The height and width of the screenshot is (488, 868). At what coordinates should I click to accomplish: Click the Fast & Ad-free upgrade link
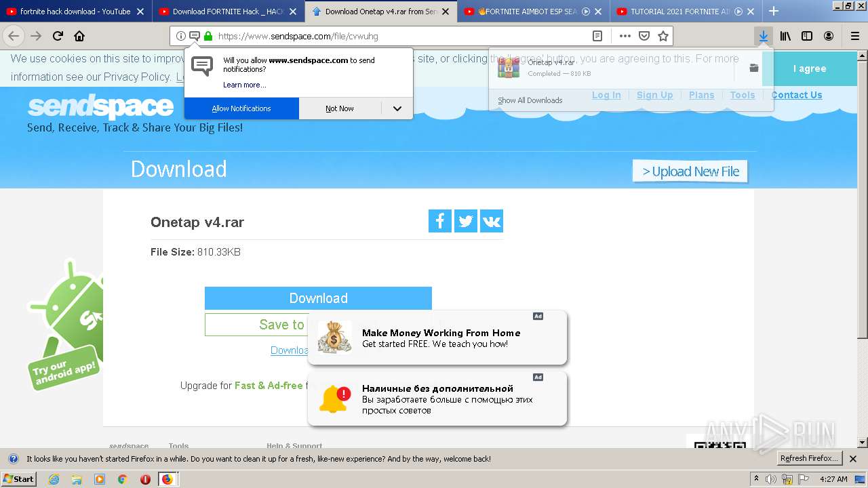(269, 386)
